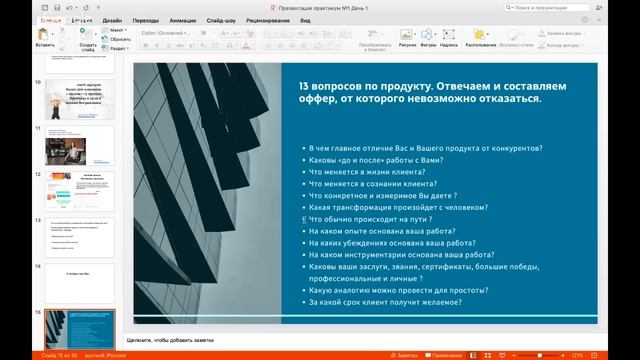Click the Рисунок picture icon
This screenshot has width=640, height=360.
pos(406,35)
